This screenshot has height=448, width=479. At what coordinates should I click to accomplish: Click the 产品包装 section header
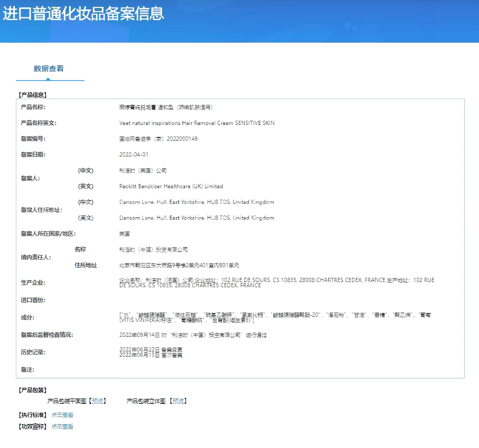pos(33,390)
